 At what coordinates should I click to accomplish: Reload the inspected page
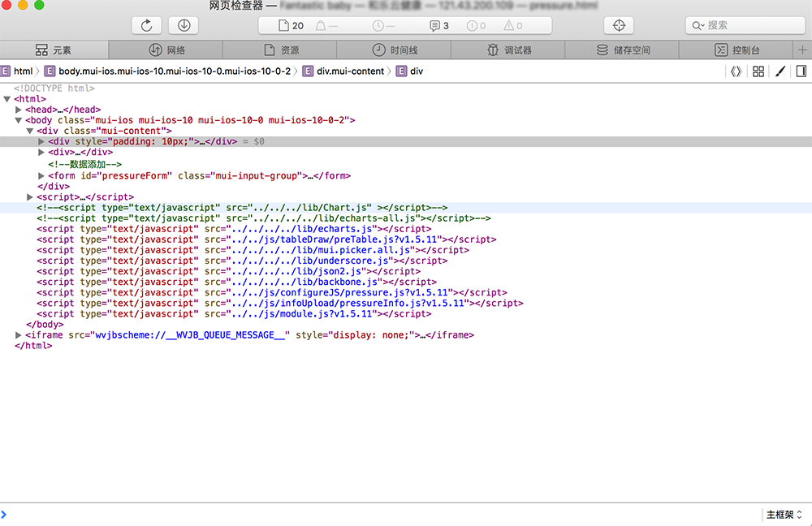click(x=146, y=25)
